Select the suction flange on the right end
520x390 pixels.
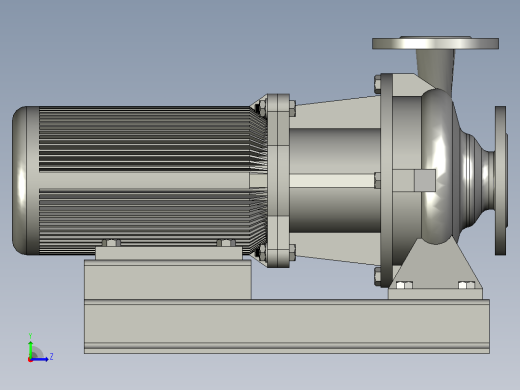tap(501, 181)
